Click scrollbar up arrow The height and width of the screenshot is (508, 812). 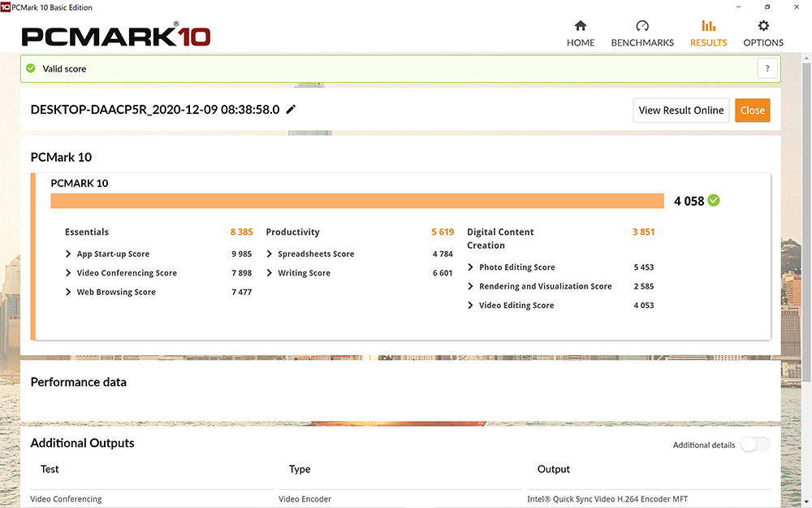tap(806, 57)
